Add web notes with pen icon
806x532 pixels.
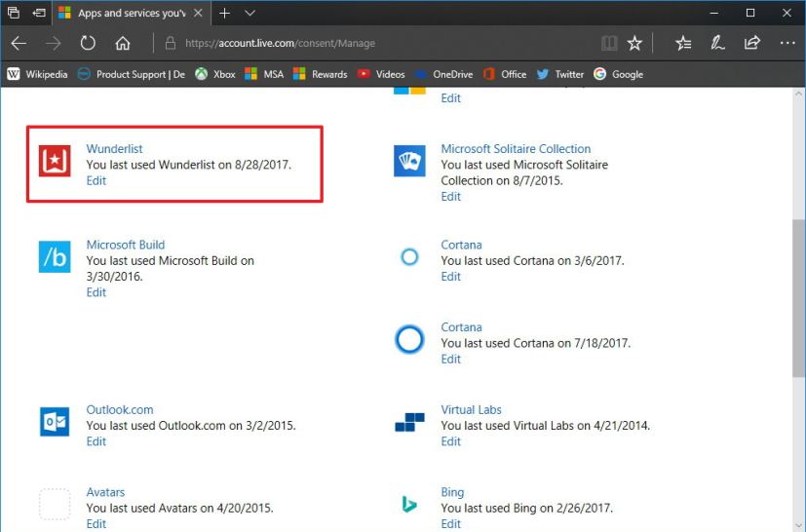[717, 43]
